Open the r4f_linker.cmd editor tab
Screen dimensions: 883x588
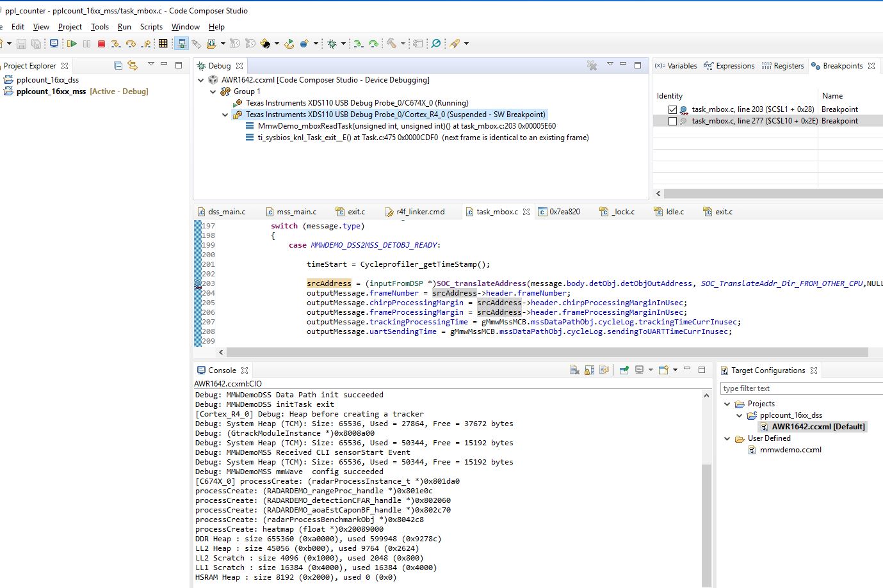click(414, 212)
